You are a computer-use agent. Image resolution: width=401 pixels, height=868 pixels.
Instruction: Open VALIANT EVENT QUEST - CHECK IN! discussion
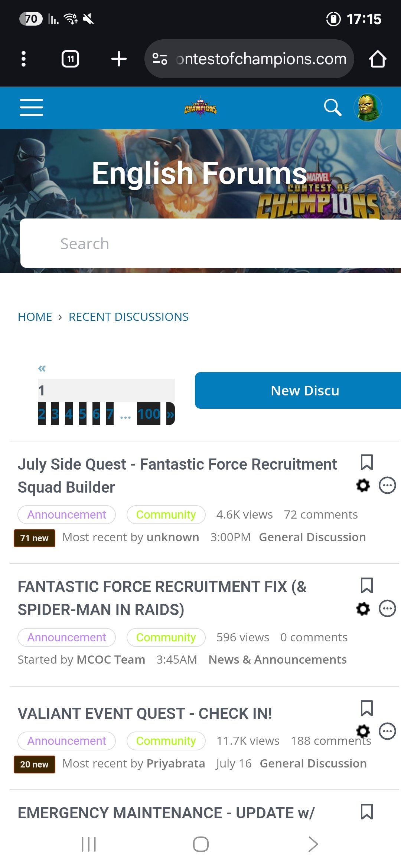145,713
